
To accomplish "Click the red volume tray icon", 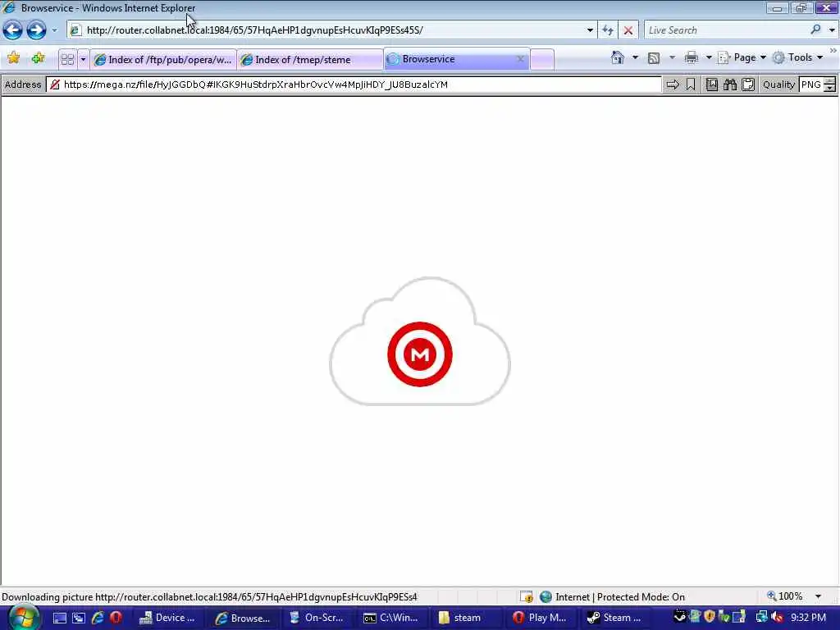I will 777,618.
